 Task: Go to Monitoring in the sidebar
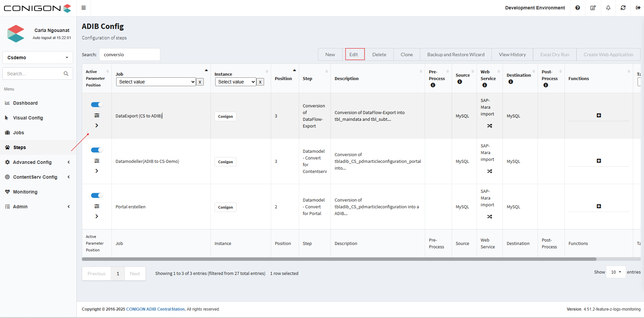(x=25, y=192)
